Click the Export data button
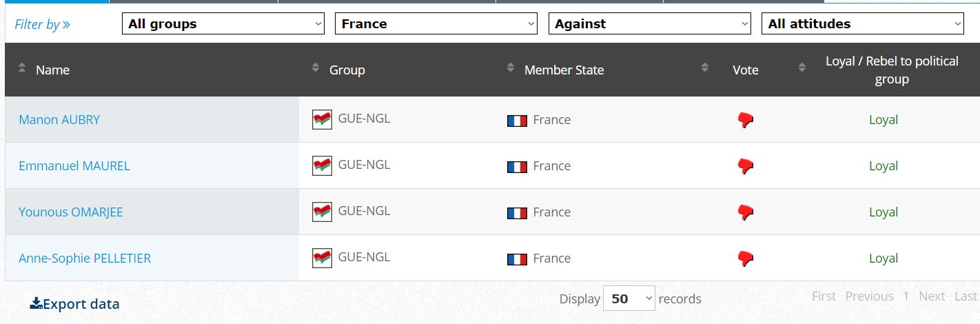980x324 pixels. [75, 304]
